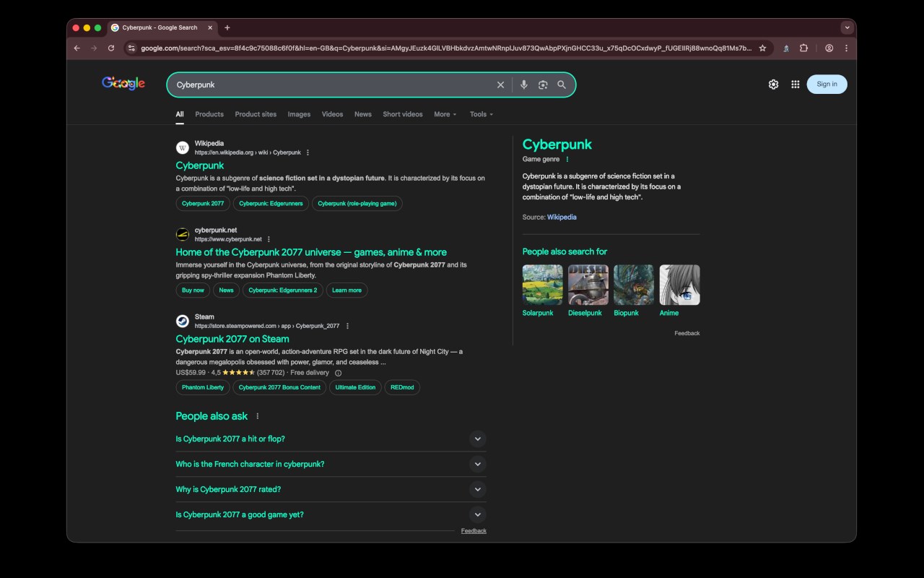
Task: Switch to the Products tab
Action: [209, 114]
